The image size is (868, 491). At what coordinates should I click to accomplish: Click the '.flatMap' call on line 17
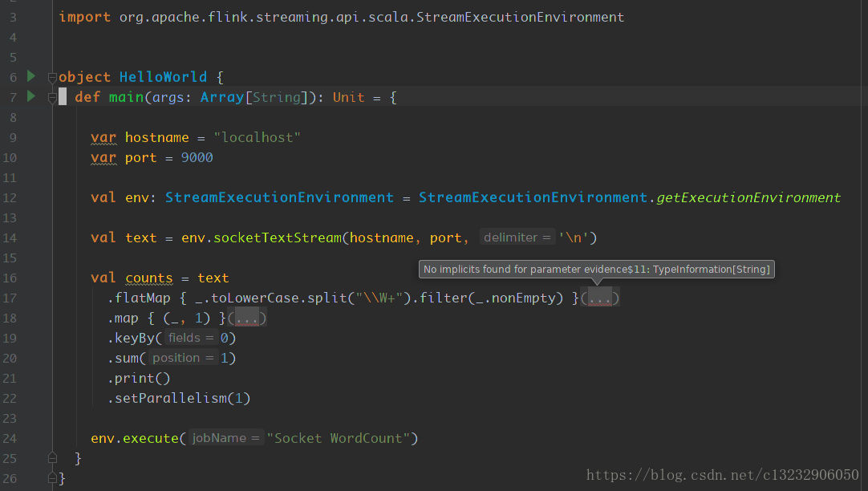pyautogui.click(x=139, y=298)
